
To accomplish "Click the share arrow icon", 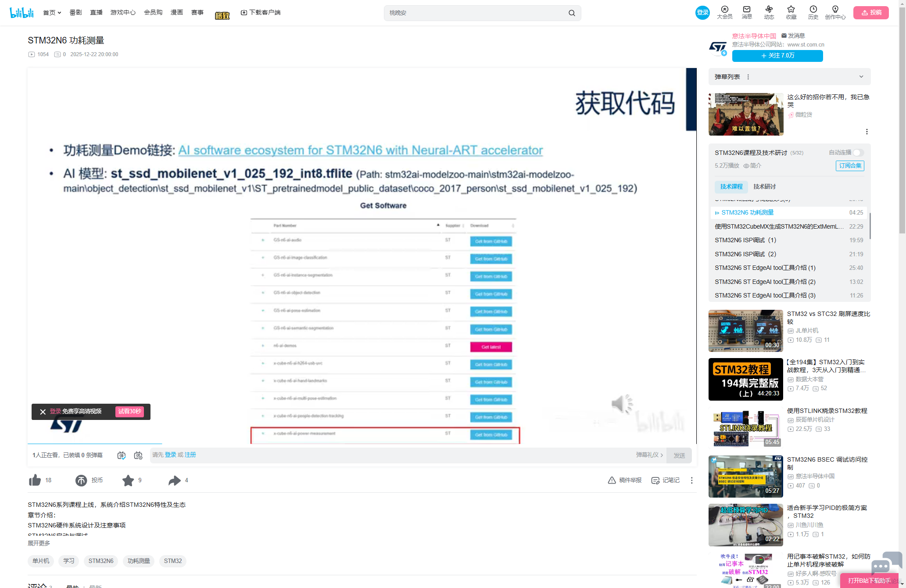I will click(175, 480).
